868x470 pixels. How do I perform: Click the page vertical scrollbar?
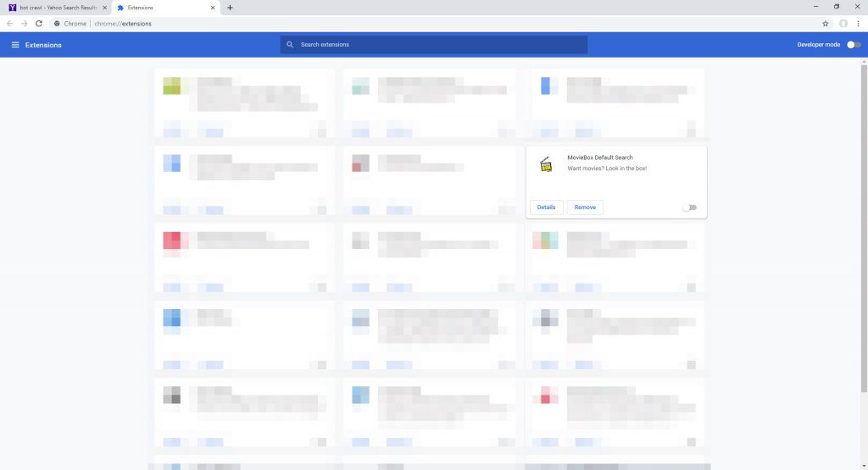point(864,229)
